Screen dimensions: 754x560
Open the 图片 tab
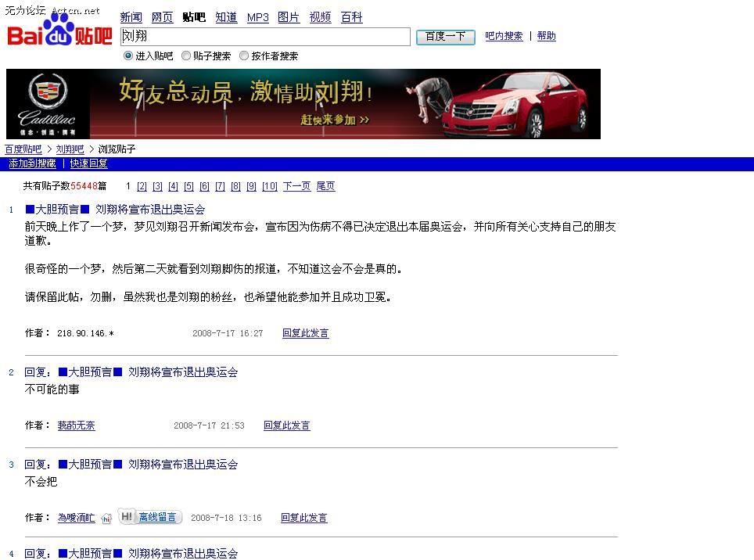pyautogui.click(x=289, y=17)
